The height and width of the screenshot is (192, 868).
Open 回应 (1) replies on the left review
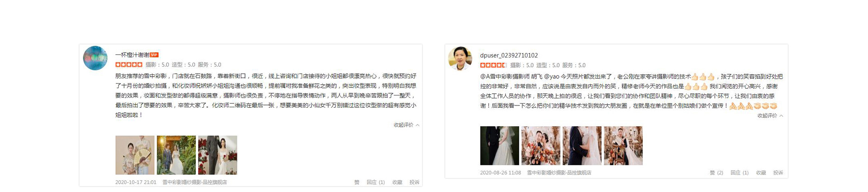376,182
